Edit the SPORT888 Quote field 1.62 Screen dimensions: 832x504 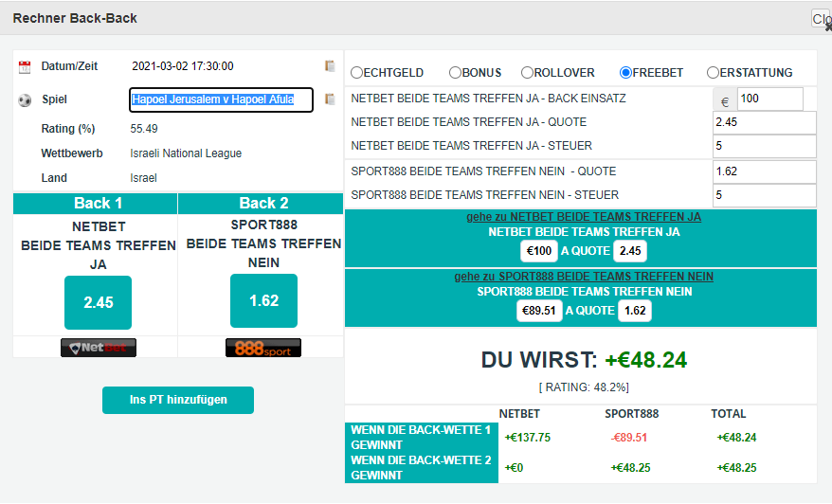pos(764,171)
